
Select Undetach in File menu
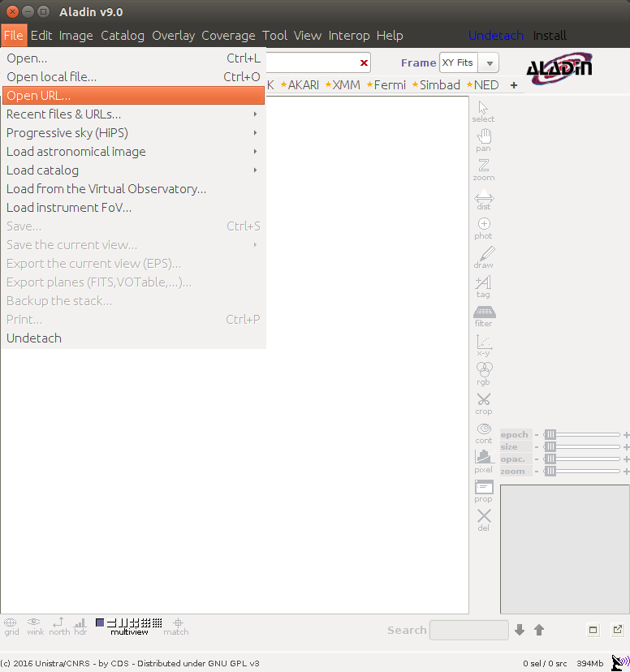coord(133,338)
